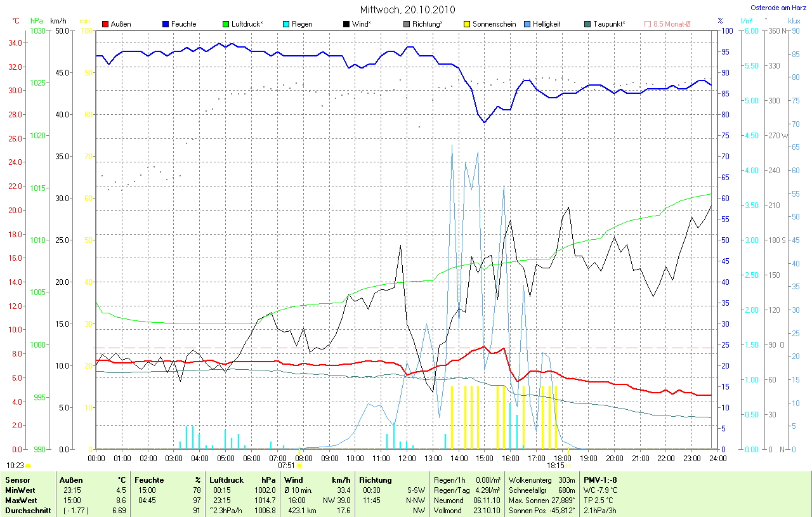Click the cyan Regen legend square
The image size is (812, 517).
[x=287, y=24]
